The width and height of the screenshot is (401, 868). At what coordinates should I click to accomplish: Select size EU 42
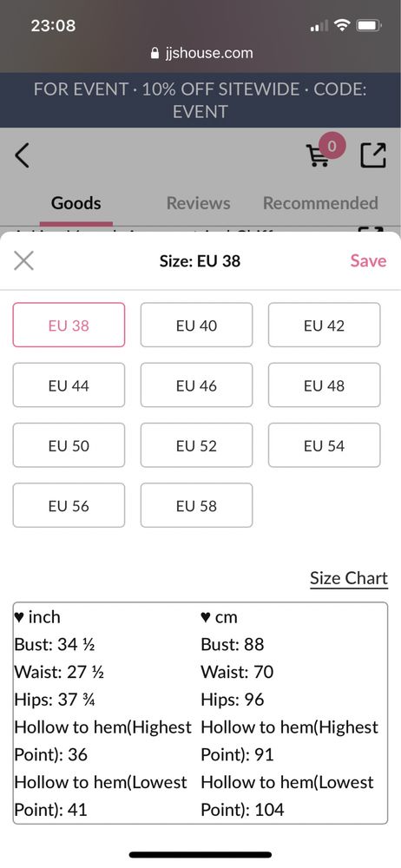324,325
